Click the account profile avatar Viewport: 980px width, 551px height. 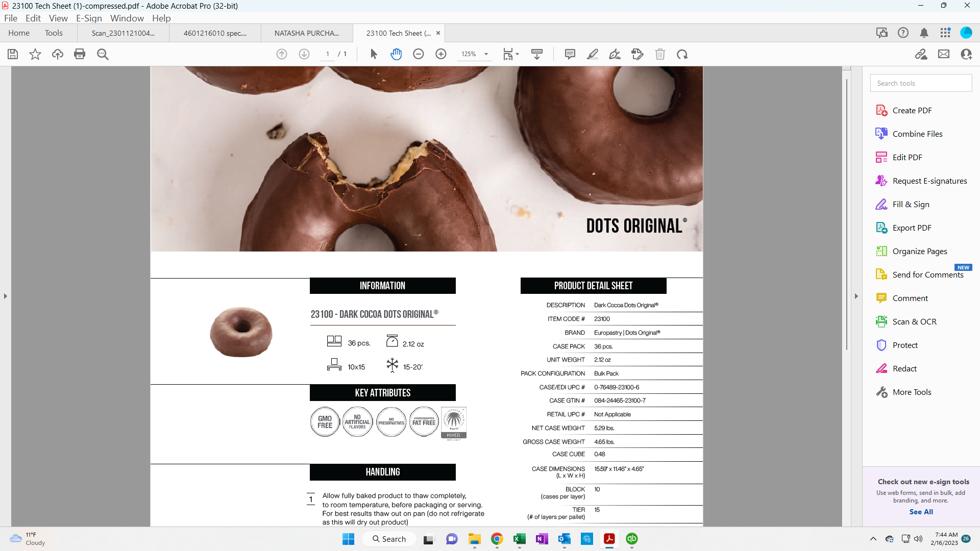coord(966,33)
